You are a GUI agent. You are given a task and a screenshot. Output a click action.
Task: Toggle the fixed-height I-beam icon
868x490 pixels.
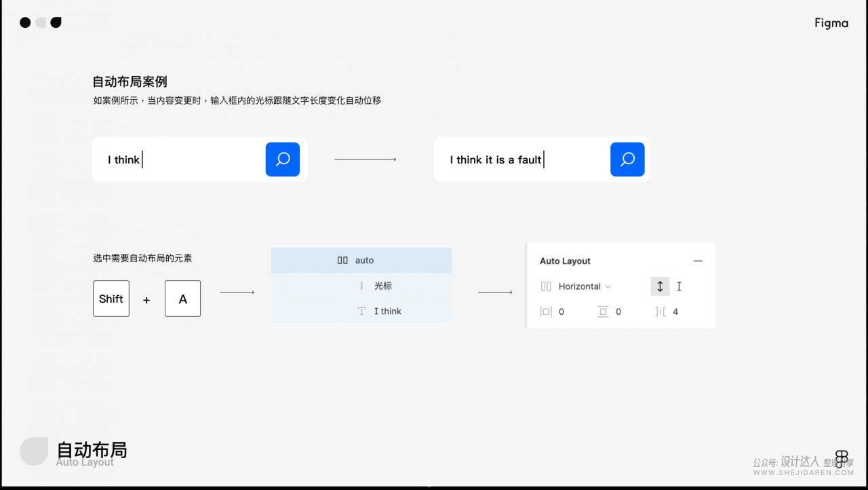[x=679, y=286]
